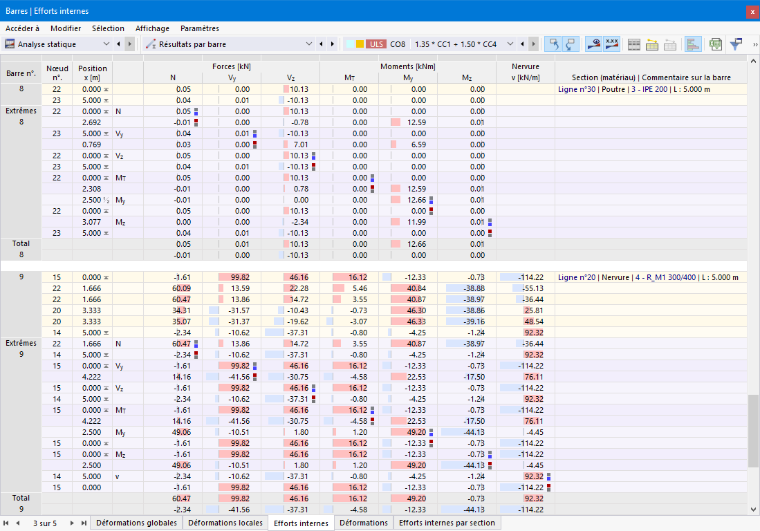Click the Analyse statique icon
The image size is (760, 531).
[x=10, y=44]
